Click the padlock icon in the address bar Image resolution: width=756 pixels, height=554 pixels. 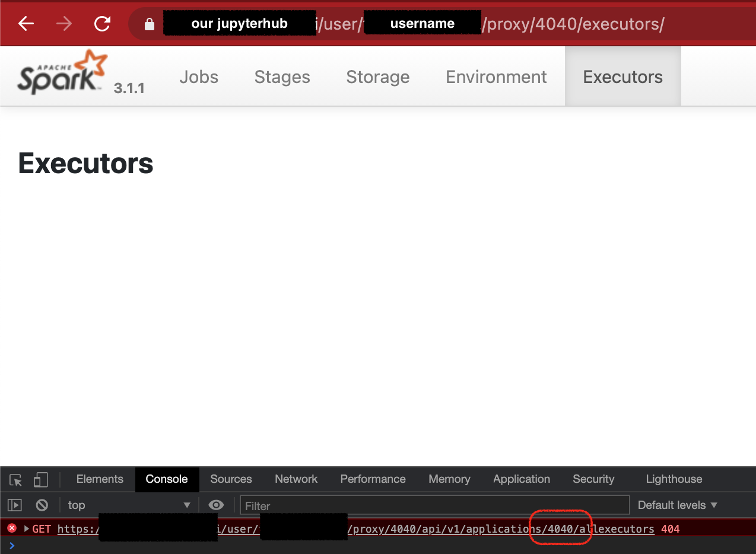tap(149, 24)
